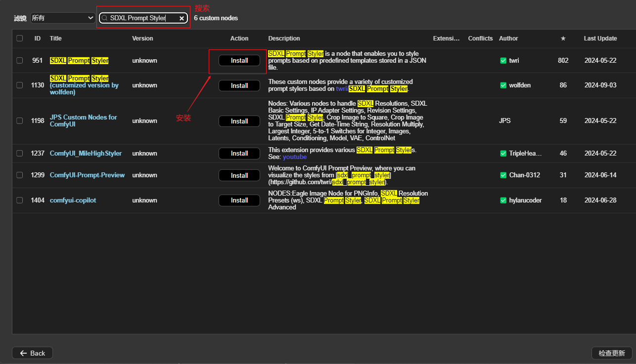Sort by the Description column header
This screenshot has width=636, height=364.
point(284,38)
